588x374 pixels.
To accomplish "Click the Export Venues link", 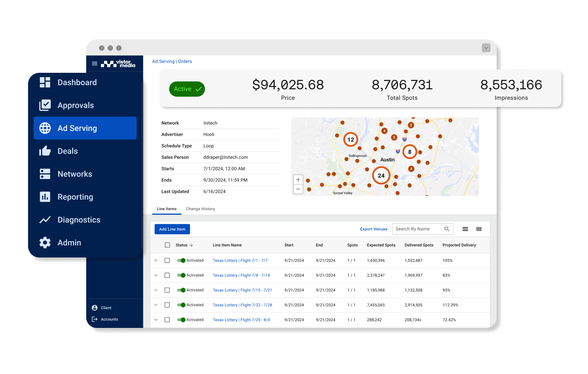I will [x=374, y=229].
